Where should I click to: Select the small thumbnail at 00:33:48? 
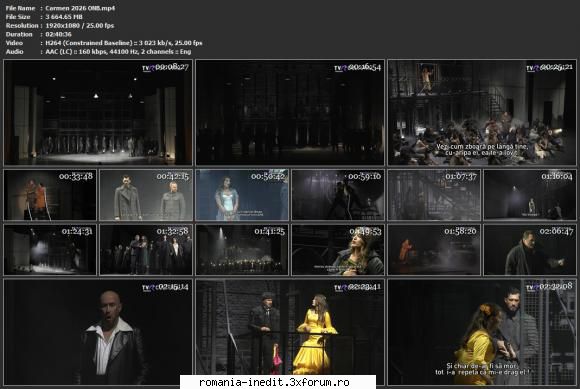pos(50,195)
